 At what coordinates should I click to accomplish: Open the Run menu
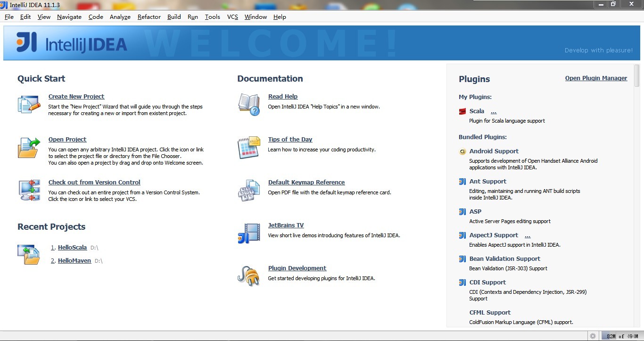[x=193, y=17]
